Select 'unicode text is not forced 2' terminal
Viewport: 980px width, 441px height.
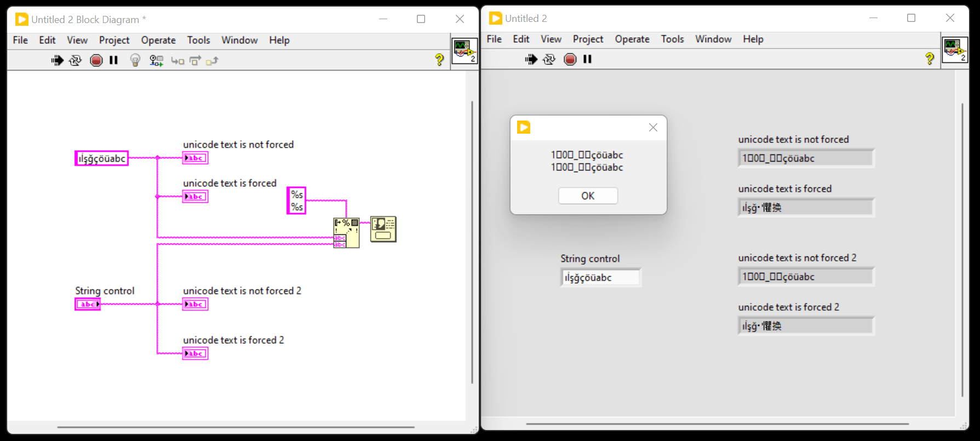[x=195, y=304]
